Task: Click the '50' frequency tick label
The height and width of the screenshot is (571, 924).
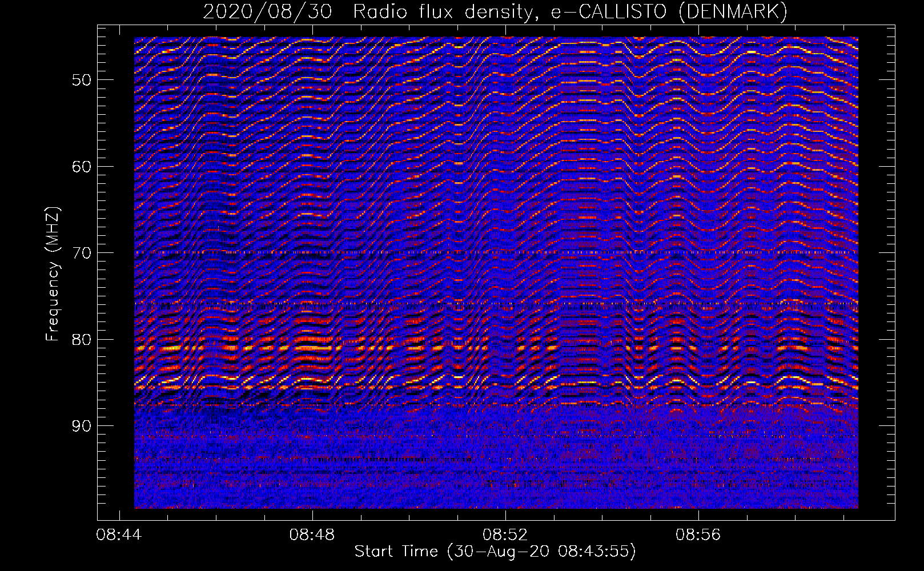Action: click(81, 80)
